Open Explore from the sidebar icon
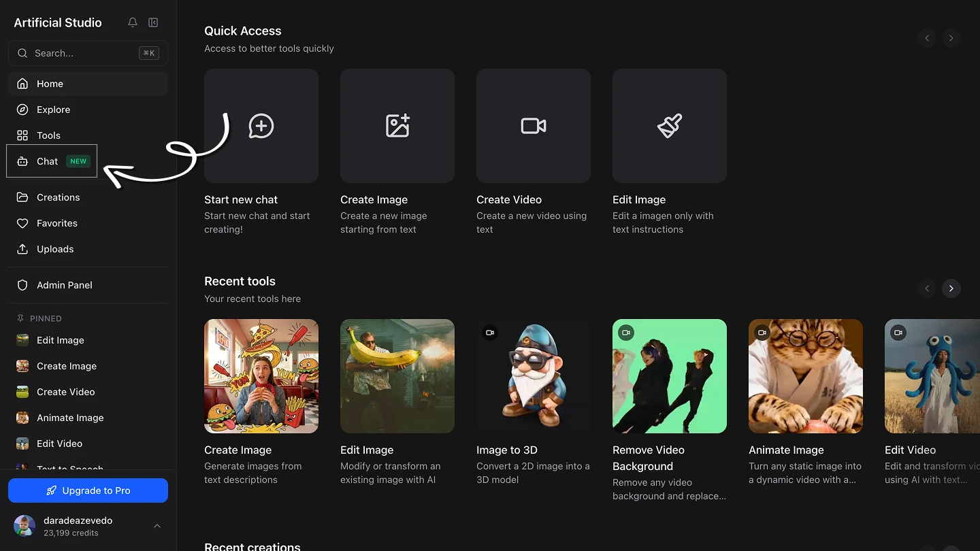The image size is (980, 551). [x=22, y=110]
